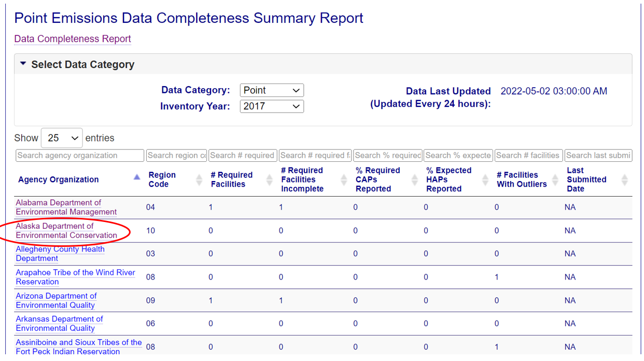Sort by % Expected HAPs Reported arrows
The width and height of the screenshot is (644, 361).
(x=485, y=180)
